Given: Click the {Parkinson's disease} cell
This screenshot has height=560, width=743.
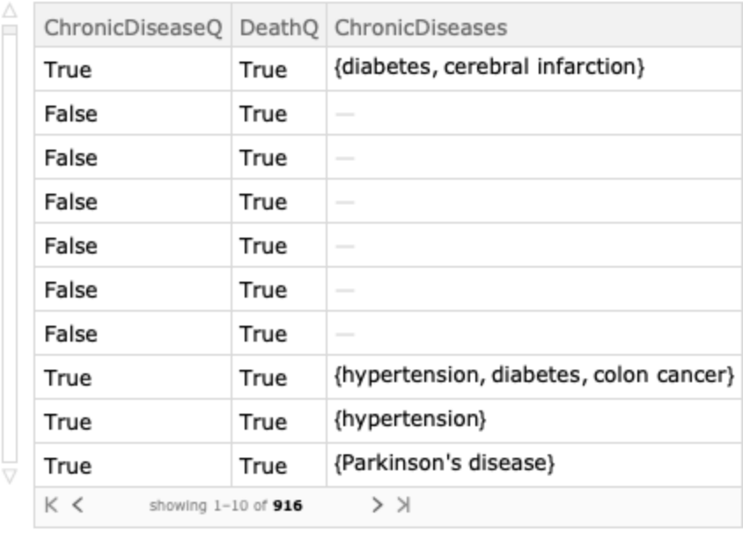Looking at the screenshot, I should pos(444,464).
